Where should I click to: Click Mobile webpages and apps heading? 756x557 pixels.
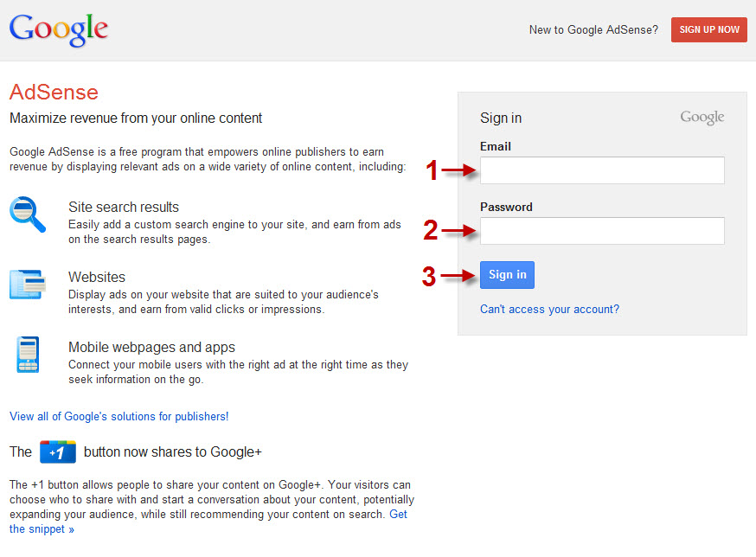click(152, 347)
